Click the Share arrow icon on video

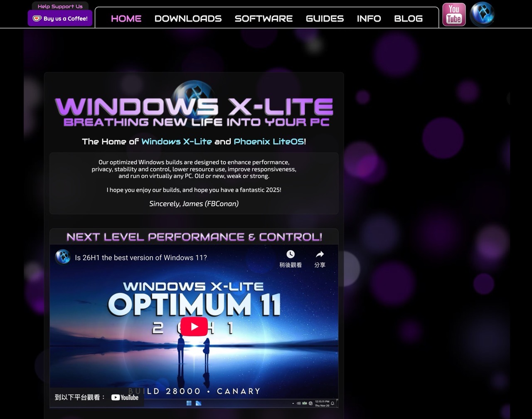pos(320,254)
